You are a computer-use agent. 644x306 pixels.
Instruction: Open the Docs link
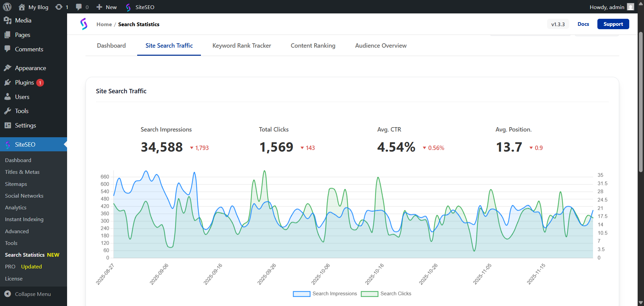[583, 24]
